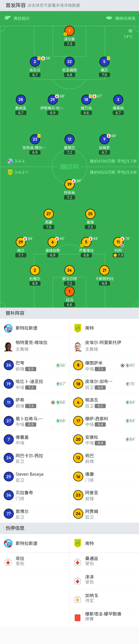This screenshot has height=644, width=139.
Task: Click injury icon next to 菲拉
Action: click(8, 562)
